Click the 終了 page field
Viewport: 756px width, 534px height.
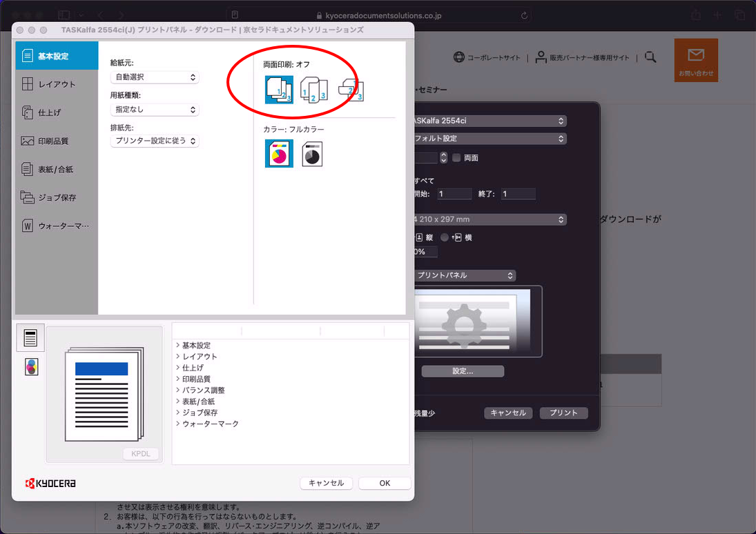[x=518, y=194]
